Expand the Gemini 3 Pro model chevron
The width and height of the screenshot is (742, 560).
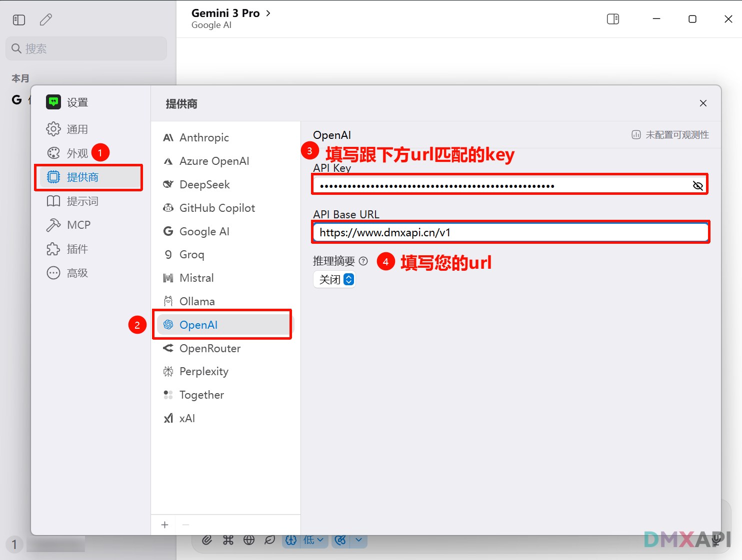(268, 13)
